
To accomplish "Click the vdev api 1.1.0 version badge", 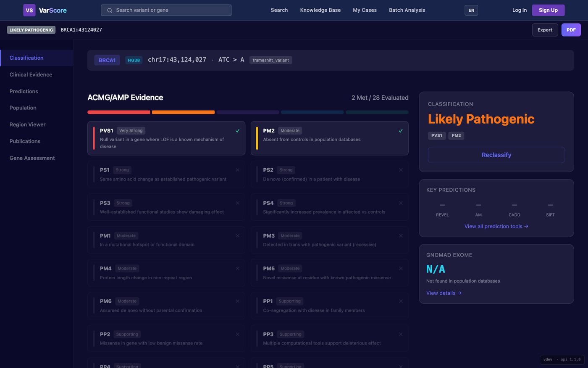I will tap(562, 360).
